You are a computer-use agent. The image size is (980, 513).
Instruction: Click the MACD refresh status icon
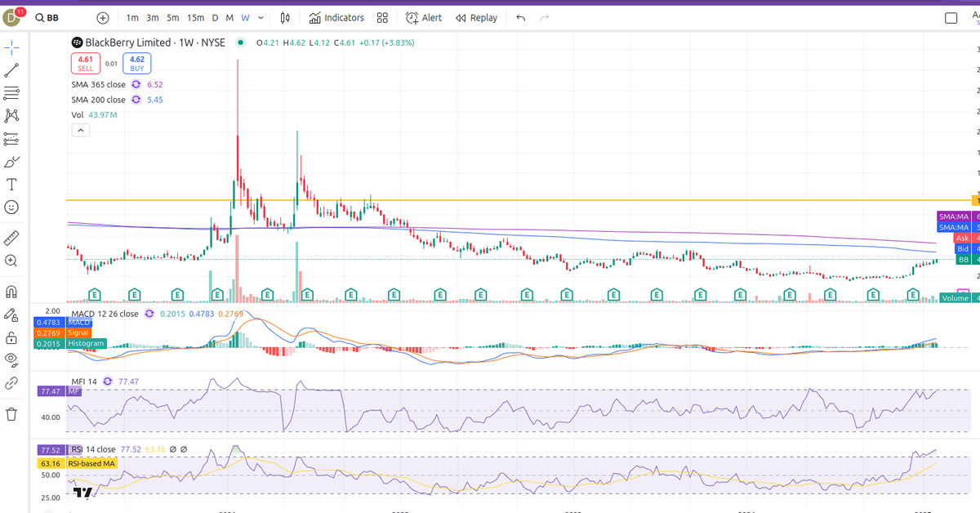pos(149,313)
